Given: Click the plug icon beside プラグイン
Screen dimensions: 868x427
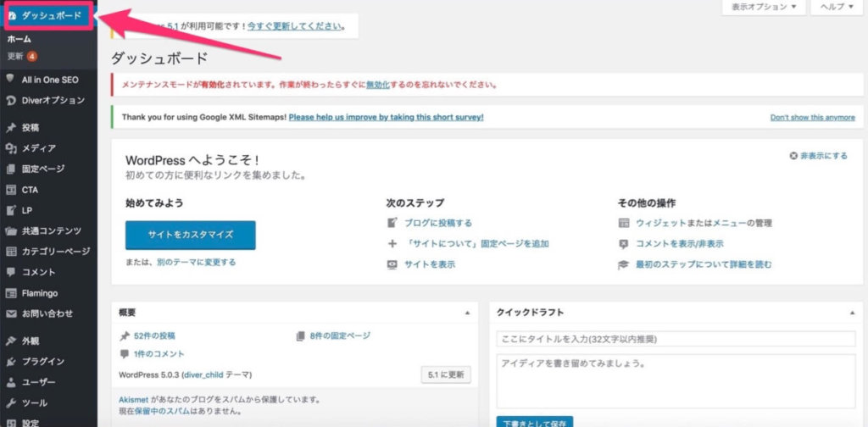Looking at the screenshot, I should click(x=10, y=362).
